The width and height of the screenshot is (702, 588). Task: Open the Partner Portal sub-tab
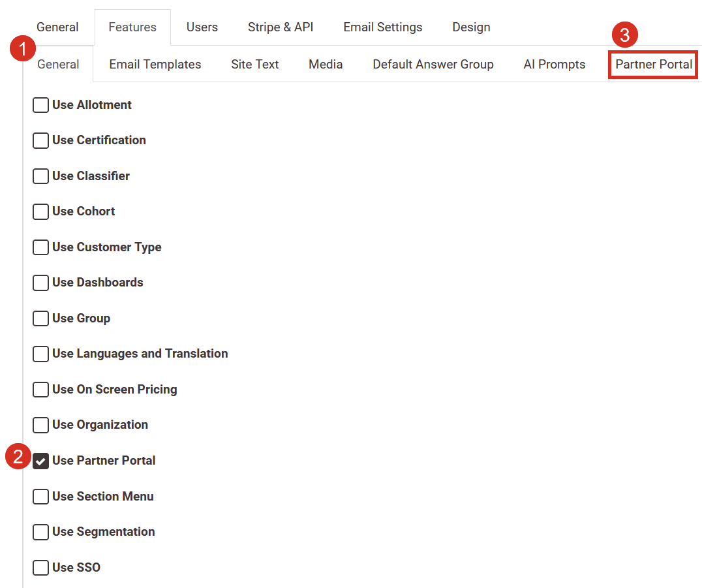point(654,65)
